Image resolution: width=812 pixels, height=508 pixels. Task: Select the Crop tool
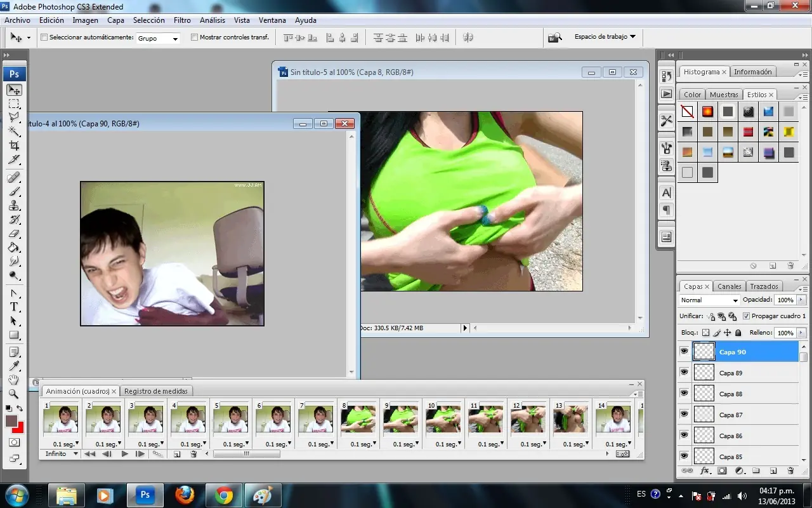(14, 145)
